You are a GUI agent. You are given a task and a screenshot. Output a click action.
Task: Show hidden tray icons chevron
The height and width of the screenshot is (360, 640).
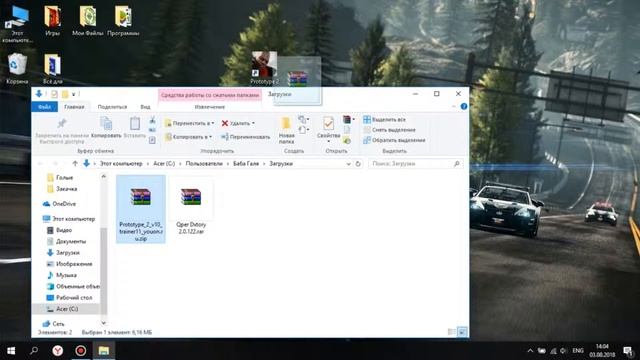point(530,351)
